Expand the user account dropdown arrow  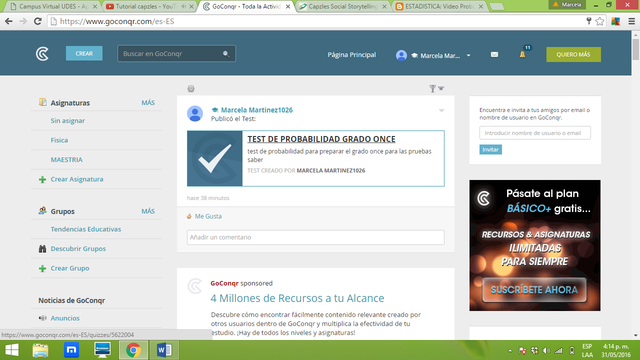point(469,55)
